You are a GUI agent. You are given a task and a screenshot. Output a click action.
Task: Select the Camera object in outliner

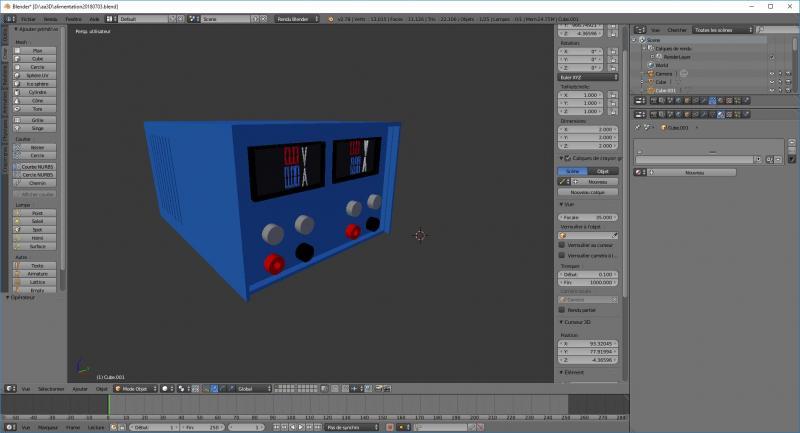[x=664, y=73]
